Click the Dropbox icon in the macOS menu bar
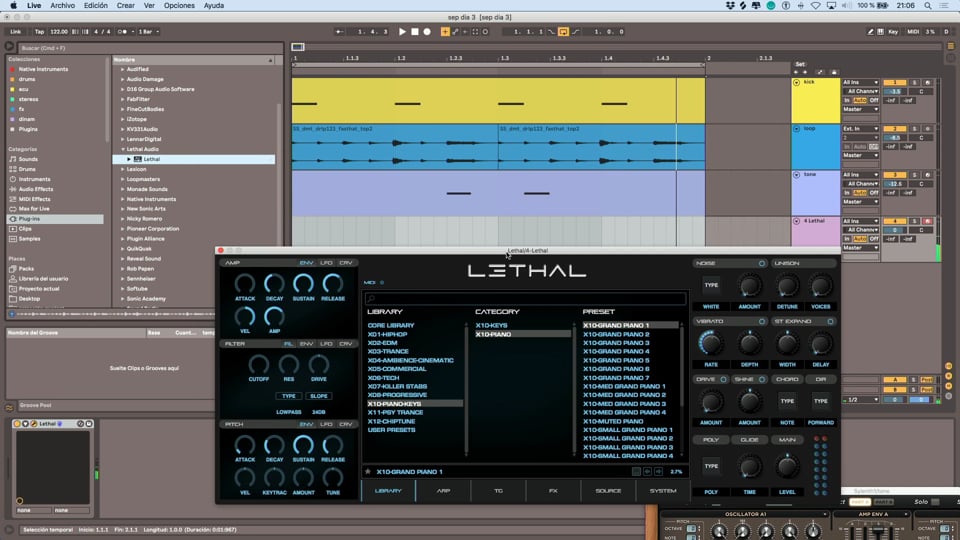The width and height of the screenshot is (960, 540). click(x=730, y=6)
